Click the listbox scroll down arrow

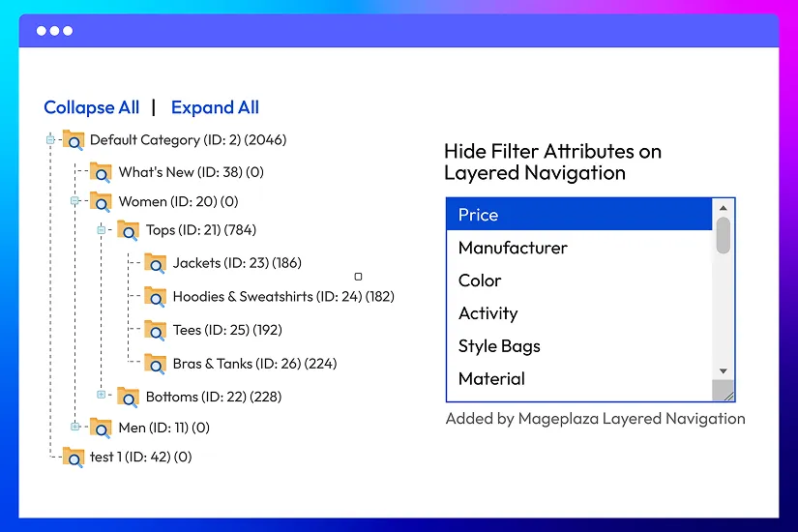(x=723, y=370)
